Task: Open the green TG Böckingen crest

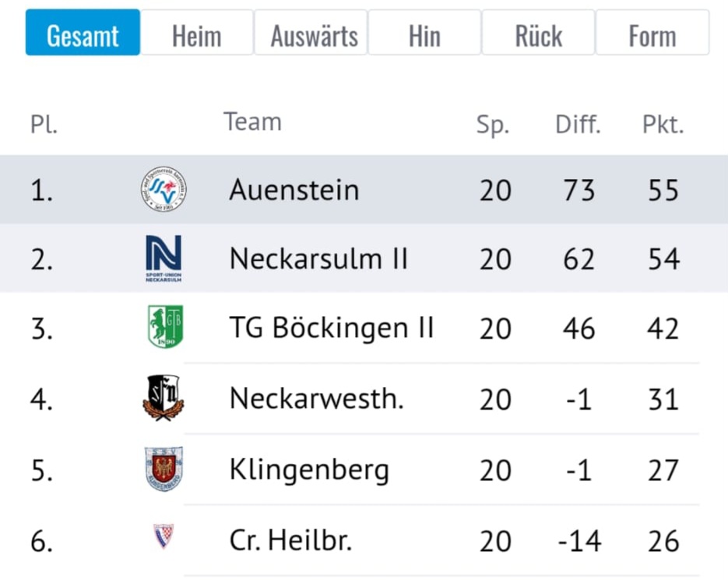Action: click(165, 326)
